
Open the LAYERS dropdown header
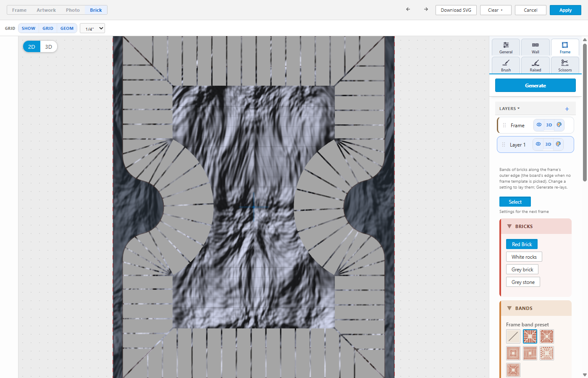509,108
